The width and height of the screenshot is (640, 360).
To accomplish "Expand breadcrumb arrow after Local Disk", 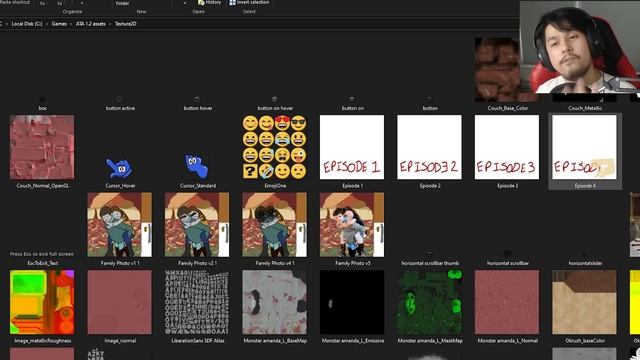I will tap(47, 24).
